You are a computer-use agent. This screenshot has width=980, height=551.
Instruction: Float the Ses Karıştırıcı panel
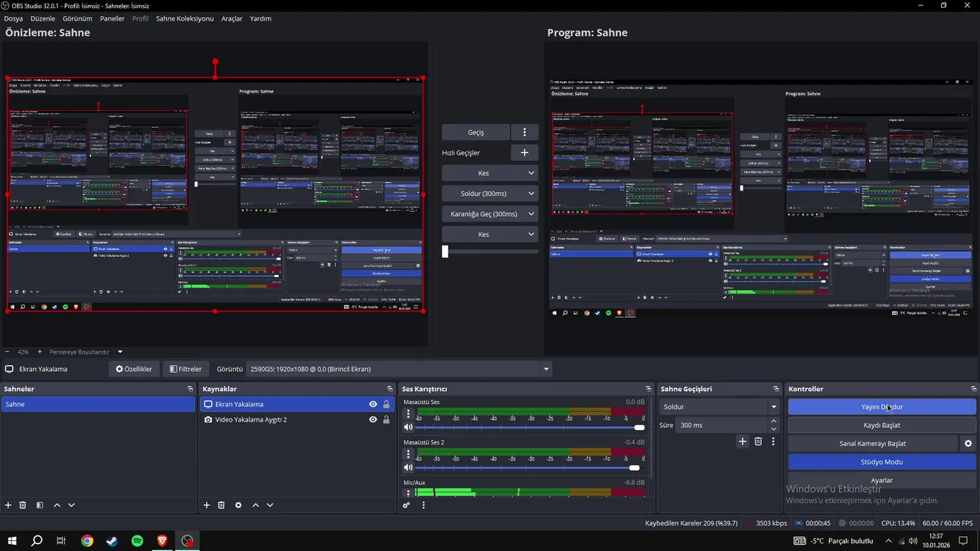[x=648, y=389]
